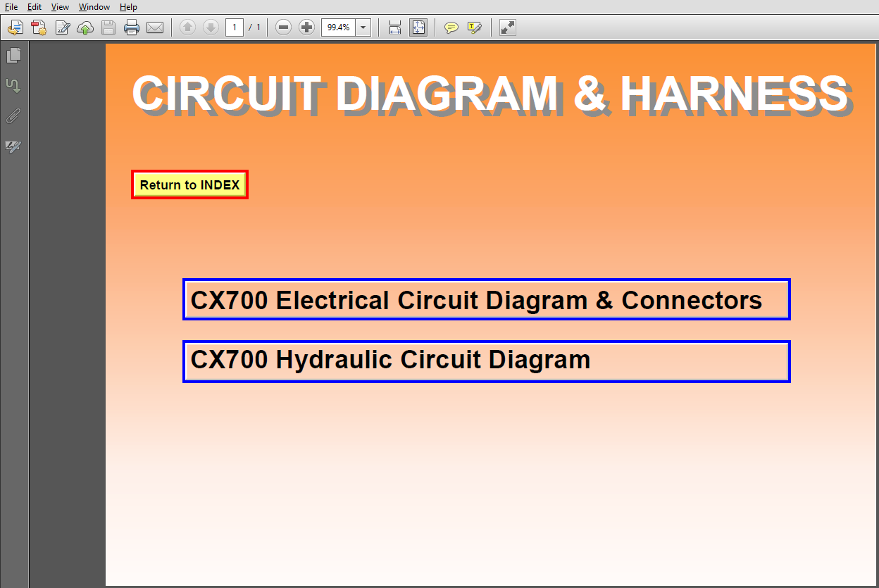
Task: Open the zoom level dropdown arrow
Action: point(363,27)
